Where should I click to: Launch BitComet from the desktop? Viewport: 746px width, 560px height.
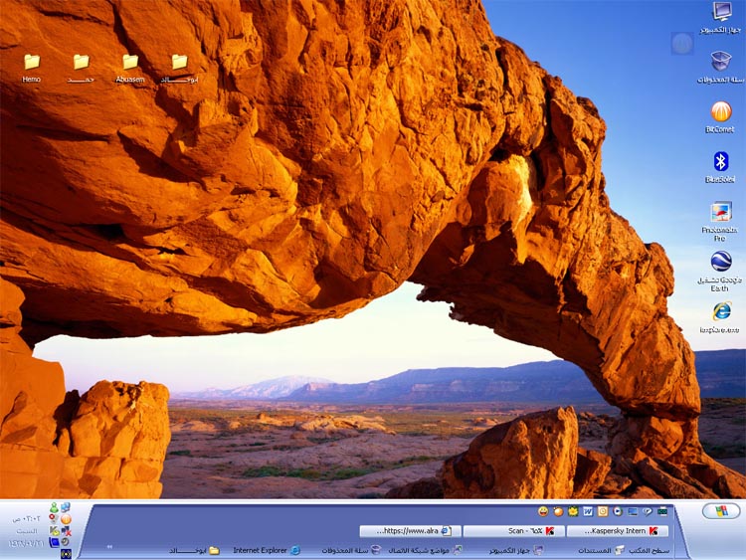pos(721,117)
